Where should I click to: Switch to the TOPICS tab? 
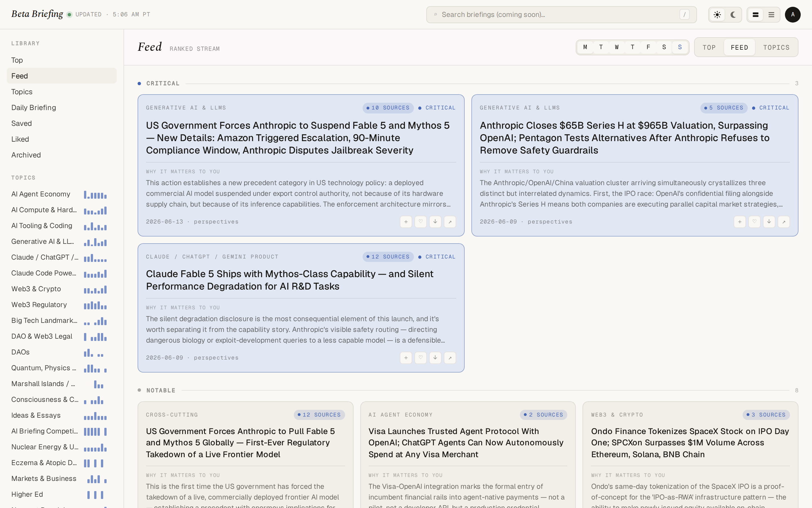[776, 47]
